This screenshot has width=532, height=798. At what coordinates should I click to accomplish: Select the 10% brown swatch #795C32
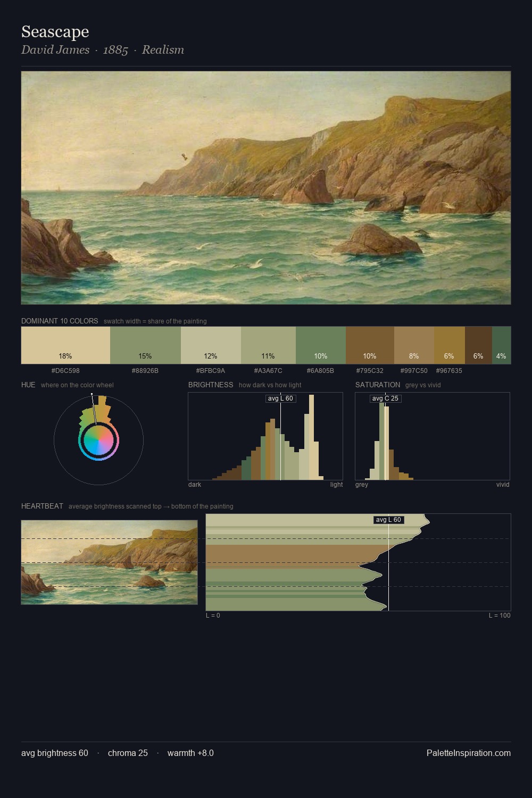pos(370,345)
